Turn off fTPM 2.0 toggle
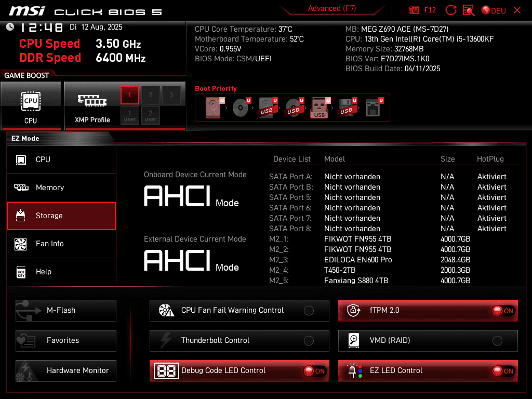Image resolution: width=532 pixels, height=399 pixels. (503, 311)
